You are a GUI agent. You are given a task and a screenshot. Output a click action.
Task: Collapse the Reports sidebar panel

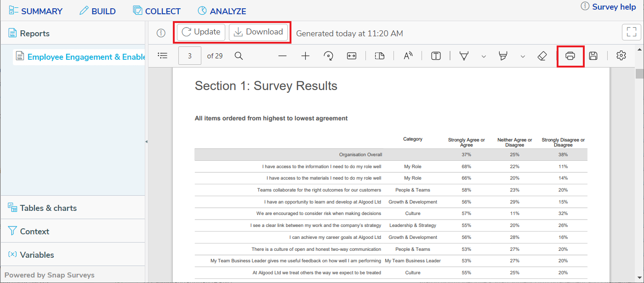click(146, 142)
